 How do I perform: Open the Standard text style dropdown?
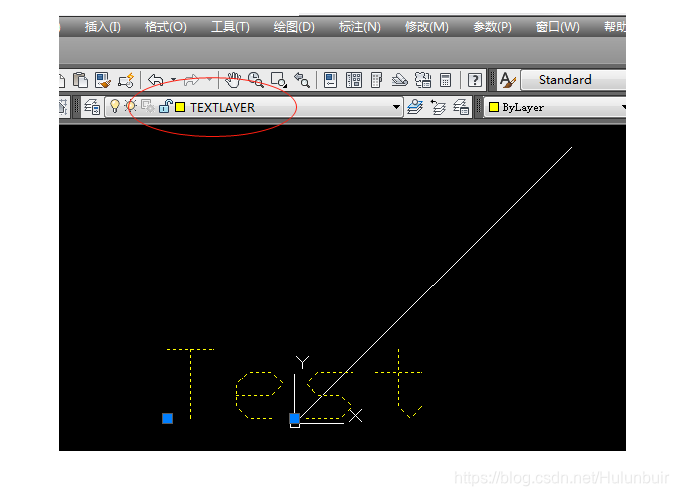click(573, 80)
